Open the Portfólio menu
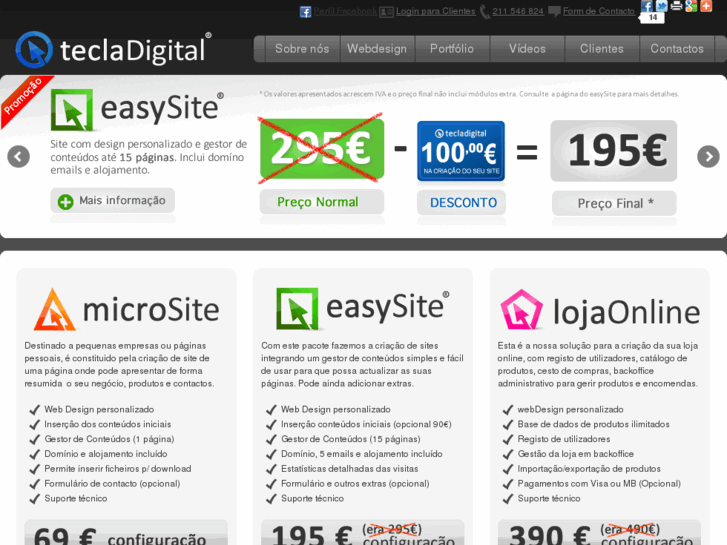The height and width of the screenshot is (545, 727). pyautogui.click(x=452, y=49)
